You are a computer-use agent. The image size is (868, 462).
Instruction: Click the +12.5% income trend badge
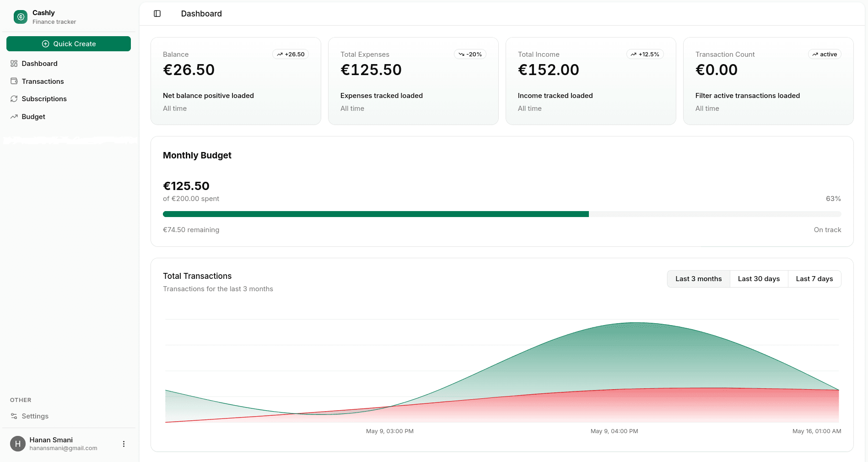coord(645,54)
